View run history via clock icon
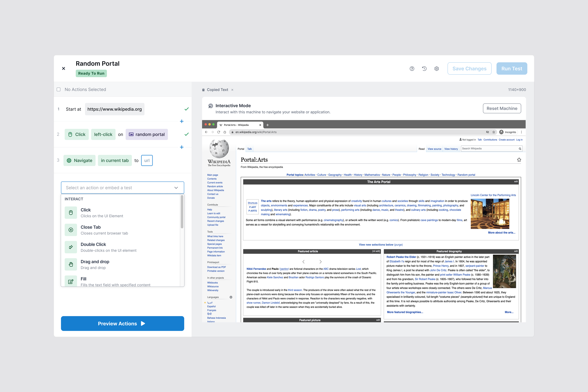The width and height of the screenshot is (588, 392). 424,68
